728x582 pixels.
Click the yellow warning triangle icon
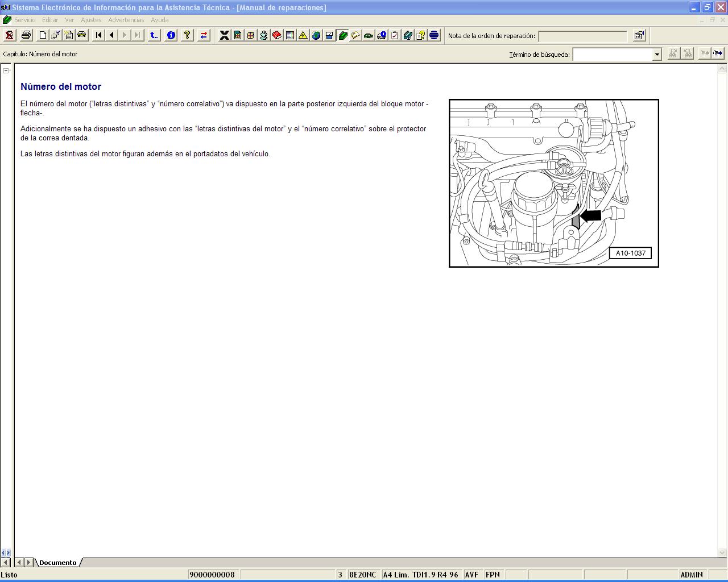pos(303,35)
